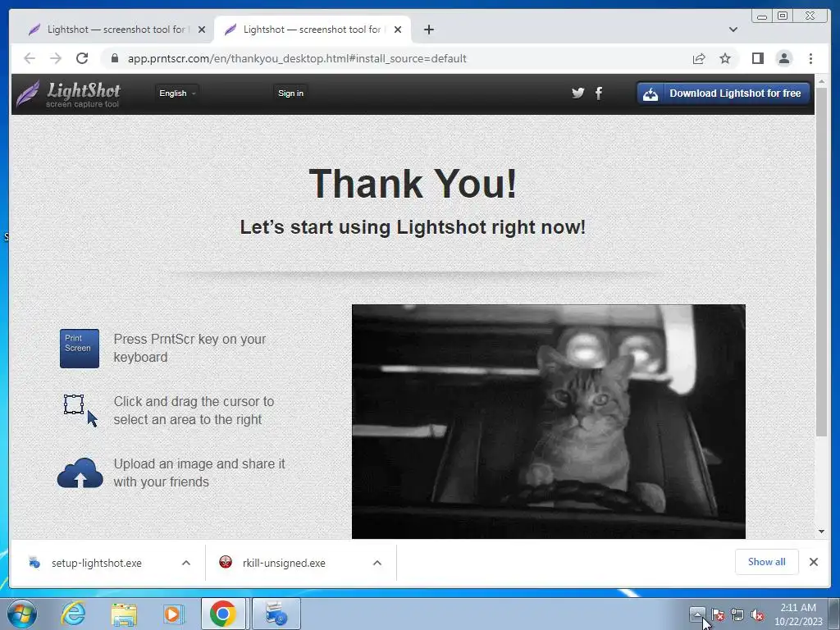
Task: Select the second Lightshot tab
Action: [313, 30]
